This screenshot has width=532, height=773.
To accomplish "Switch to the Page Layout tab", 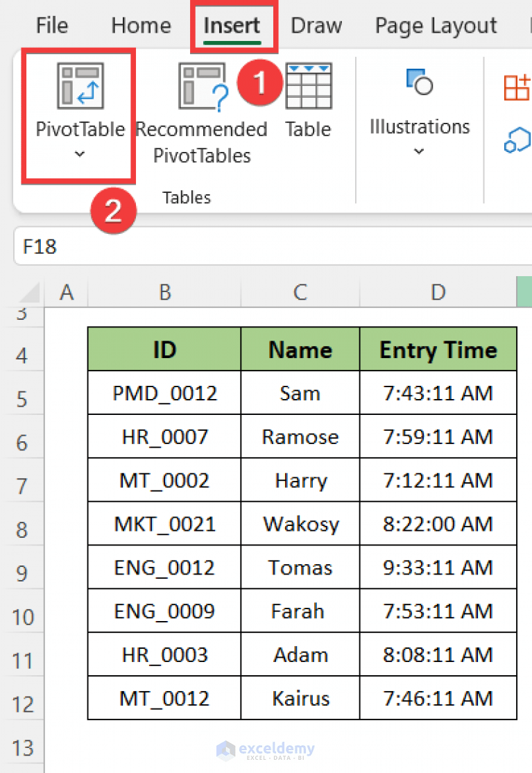I will (x=435, y=26).
